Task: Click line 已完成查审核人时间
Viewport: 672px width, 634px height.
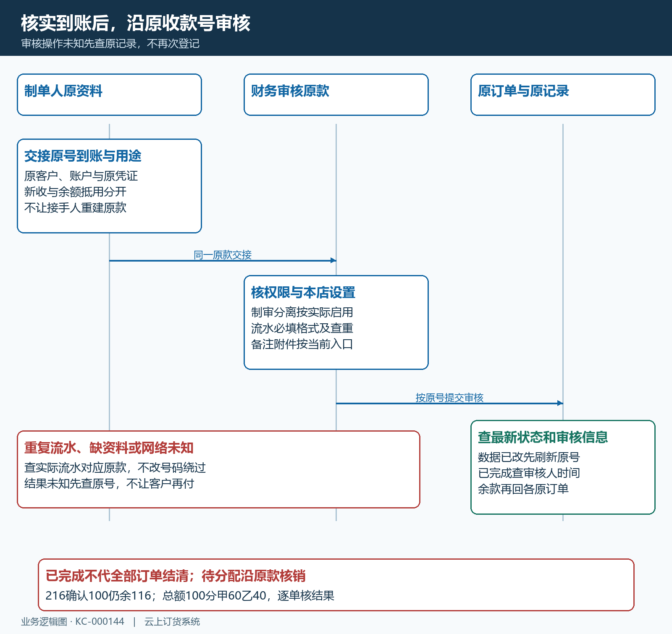Action: coord(529,473)
